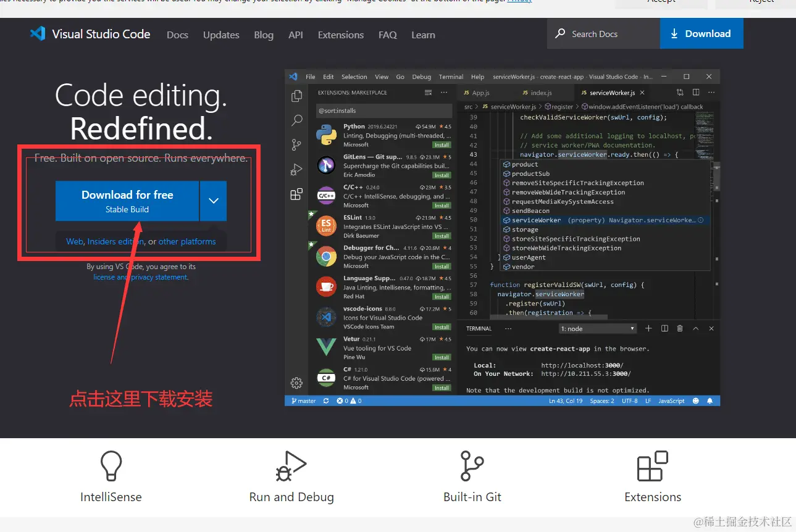Image resolution: width=796 pixels, height=532 pixels.
Task: Click the master branch in status bar
Action: [x=303, y=401]
